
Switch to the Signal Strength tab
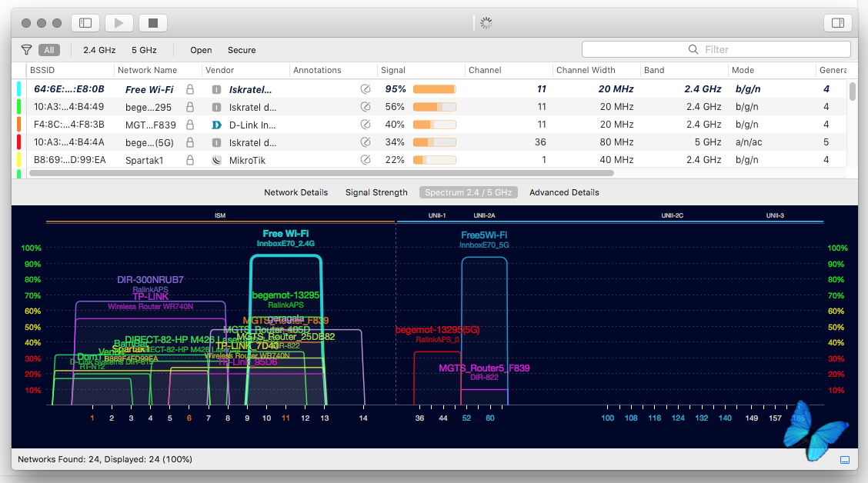tap(376, 192)
